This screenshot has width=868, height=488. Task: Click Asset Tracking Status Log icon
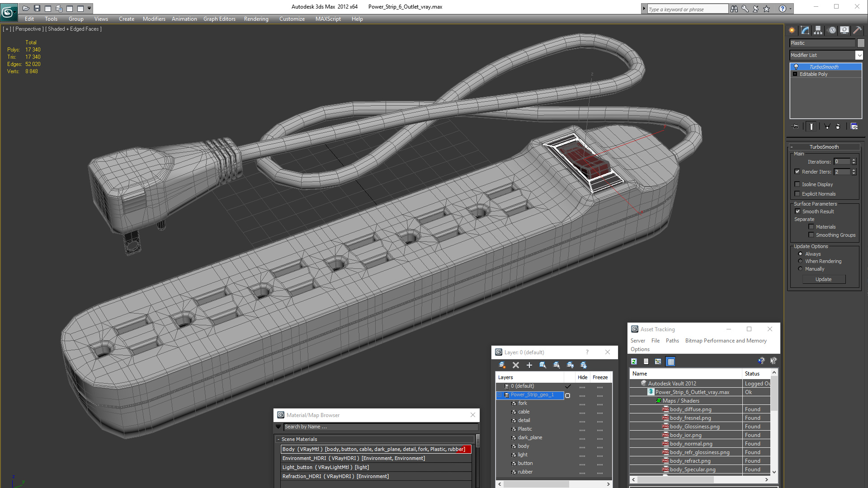tap(646, 361)
